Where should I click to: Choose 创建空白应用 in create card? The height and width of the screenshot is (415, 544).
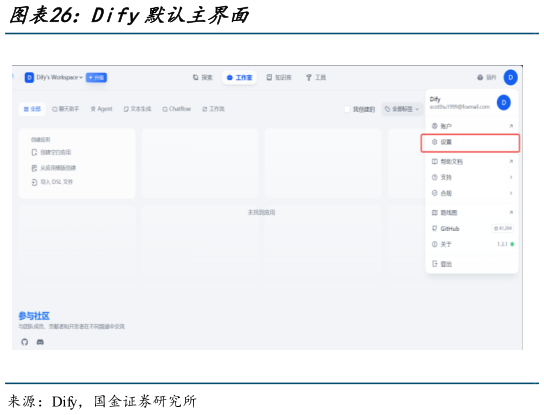51,152
